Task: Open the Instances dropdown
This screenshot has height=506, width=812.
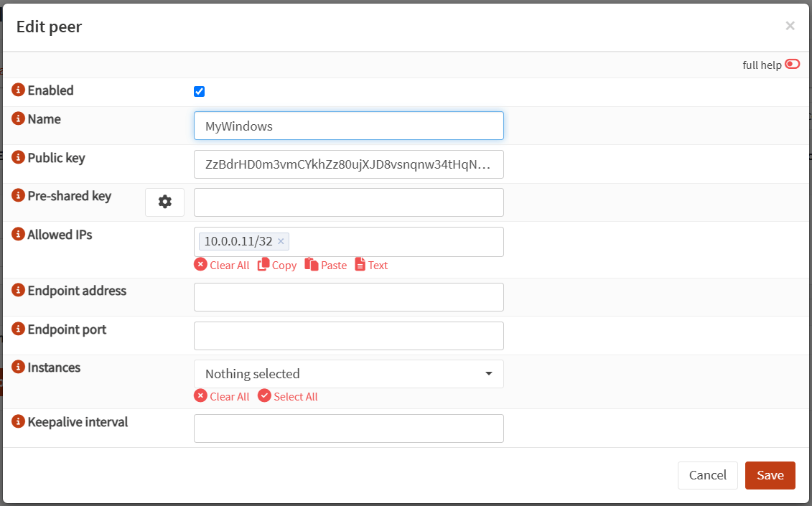Action: coord(348,374)
